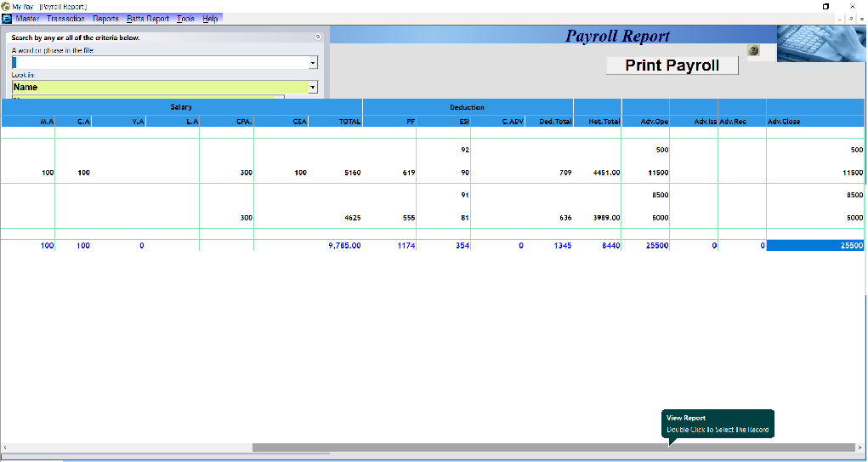The image size is (868, 462).
Task: Expand the Look in Name dropdown
Action: (313, 87)
